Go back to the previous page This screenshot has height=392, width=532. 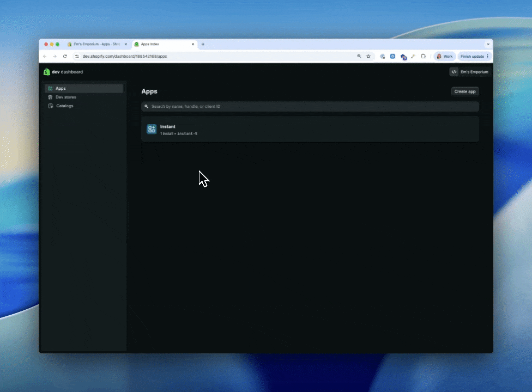coord(45,56)
